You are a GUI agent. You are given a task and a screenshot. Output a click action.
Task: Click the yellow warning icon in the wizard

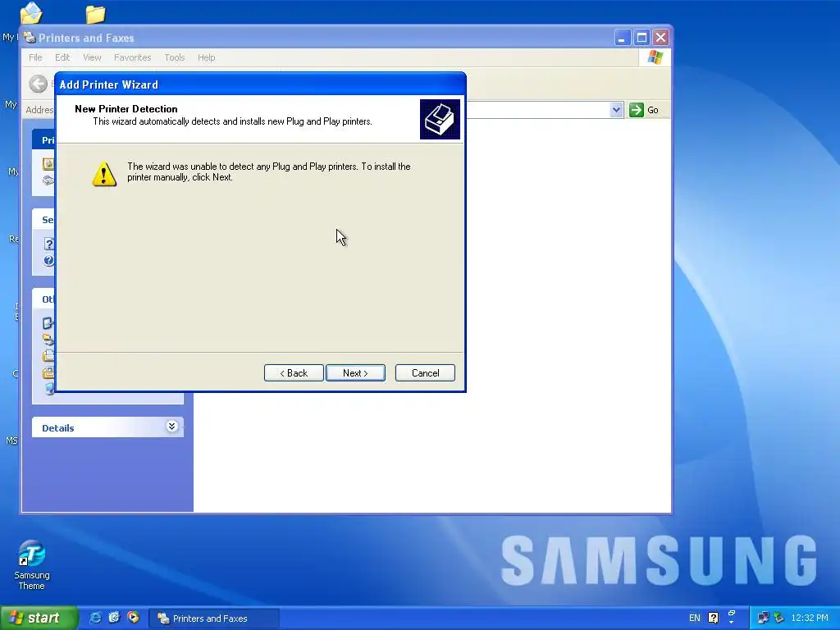[x=104, y=174]
